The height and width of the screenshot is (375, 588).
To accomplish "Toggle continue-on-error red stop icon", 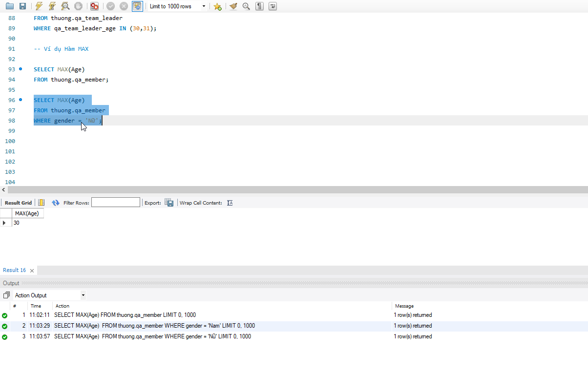I will tap(95, 6).
